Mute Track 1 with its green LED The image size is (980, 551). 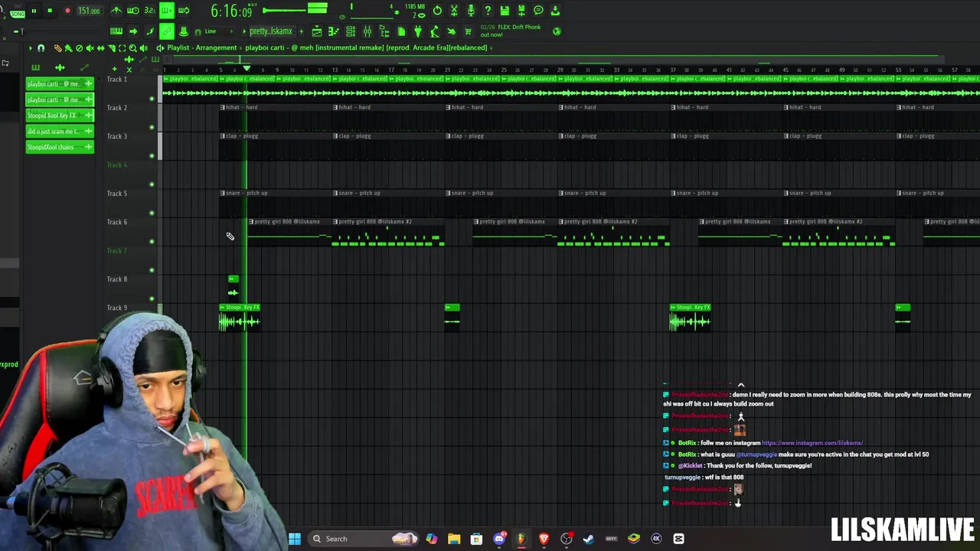(152, 99)
